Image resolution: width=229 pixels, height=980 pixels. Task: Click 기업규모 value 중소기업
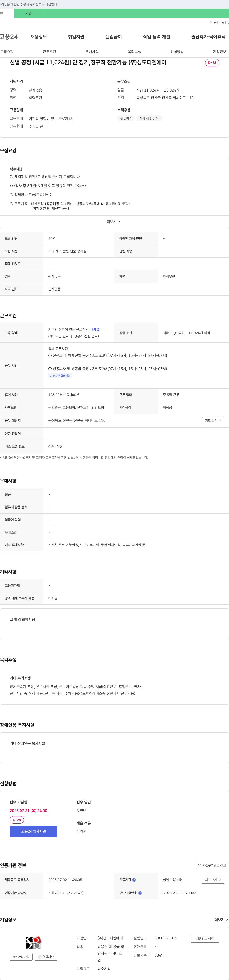point(104,969)
